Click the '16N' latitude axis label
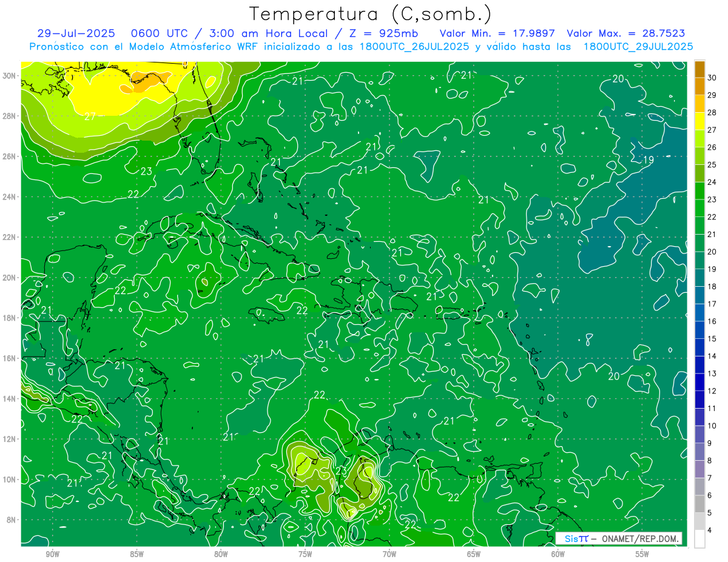Viewport: 728px width, 562px height. (10, 358)
